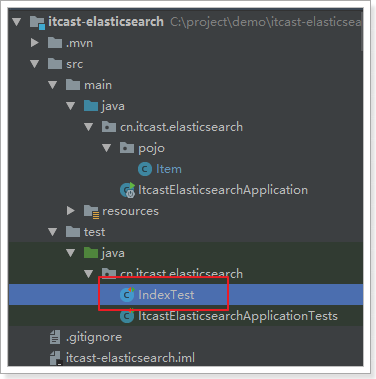Expand the .mvn folder
376x379 pixels.
click(x=34, y=43)
